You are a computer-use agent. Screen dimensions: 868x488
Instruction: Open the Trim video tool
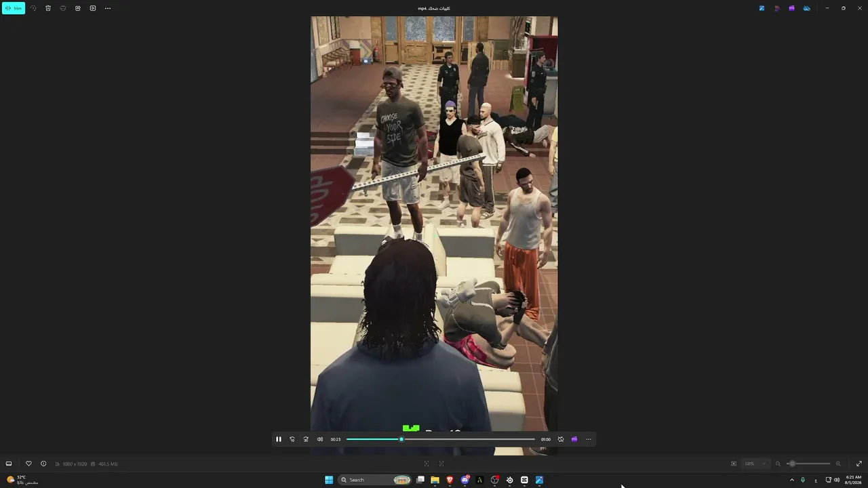pos(14,8)
